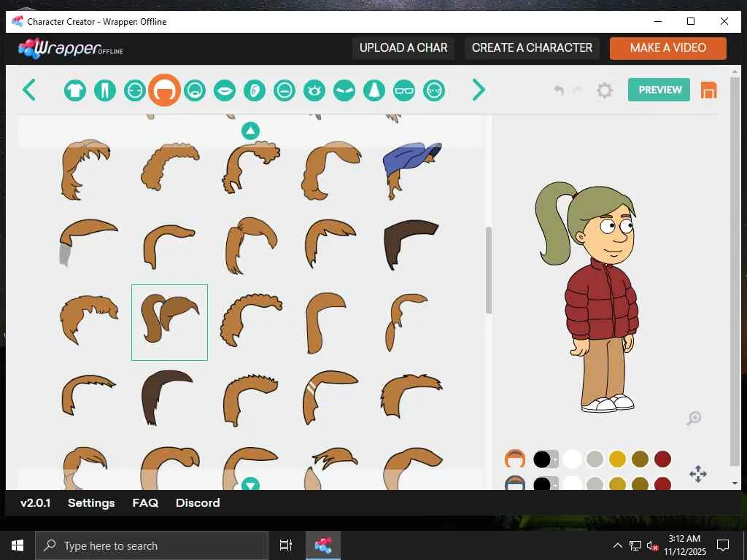Click the Wrapper Offline logo
This screenshot has height=560, width=747.
coord(71,48)
